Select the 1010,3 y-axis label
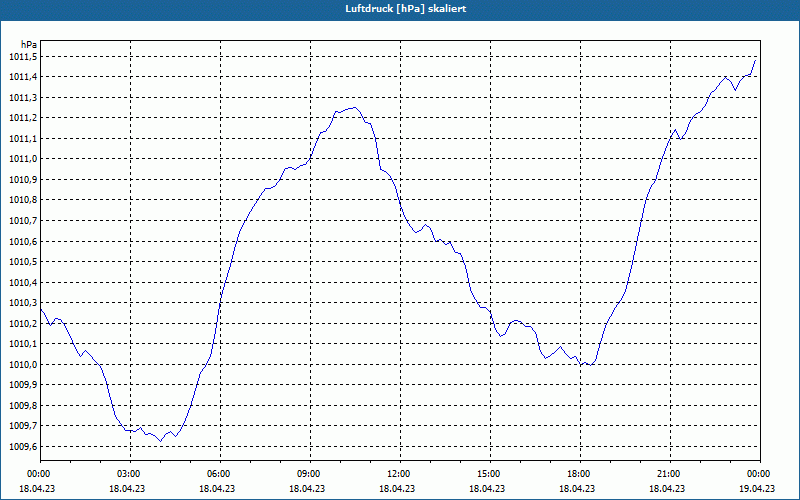 click(23, 303)
